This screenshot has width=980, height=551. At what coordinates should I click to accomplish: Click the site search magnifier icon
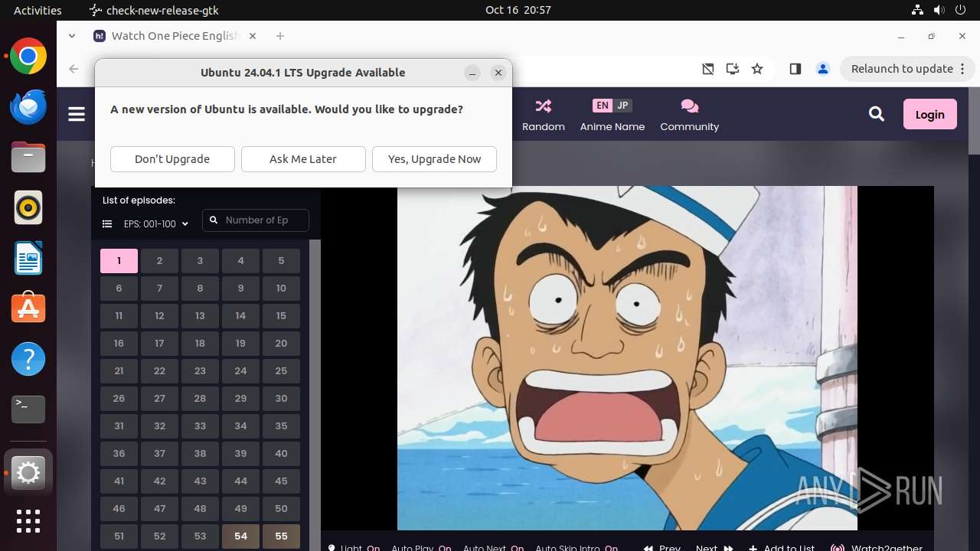click(x=877, y=114)
